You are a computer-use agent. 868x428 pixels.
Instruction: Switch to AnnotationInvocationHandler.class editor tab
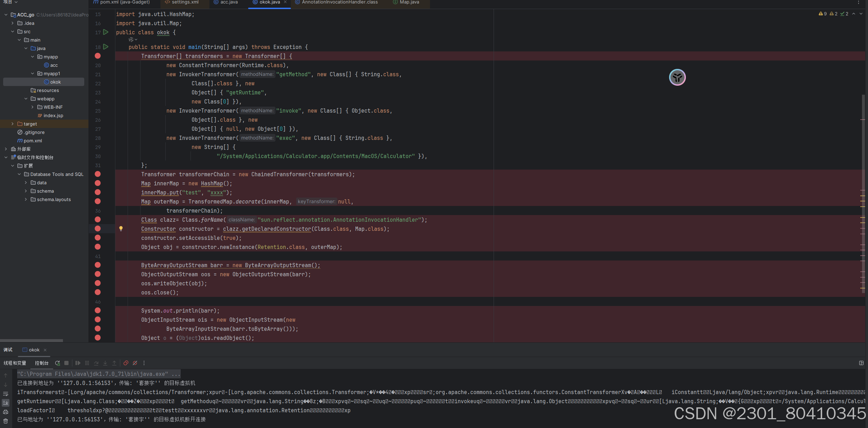(339, 2)
